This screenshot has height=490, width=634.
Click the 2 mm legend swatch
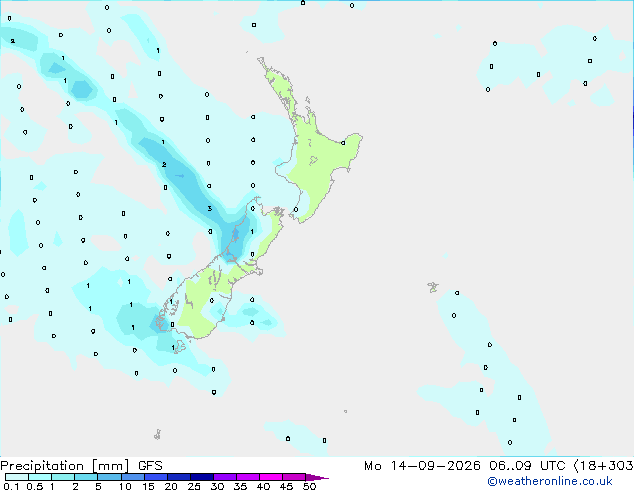86,477
